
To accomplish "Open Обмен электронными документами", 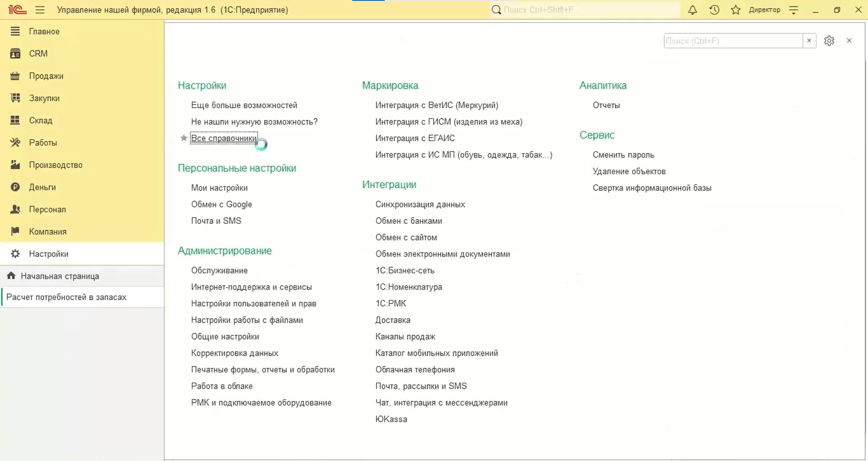I will pyautogui.click(x=443, y=254).
